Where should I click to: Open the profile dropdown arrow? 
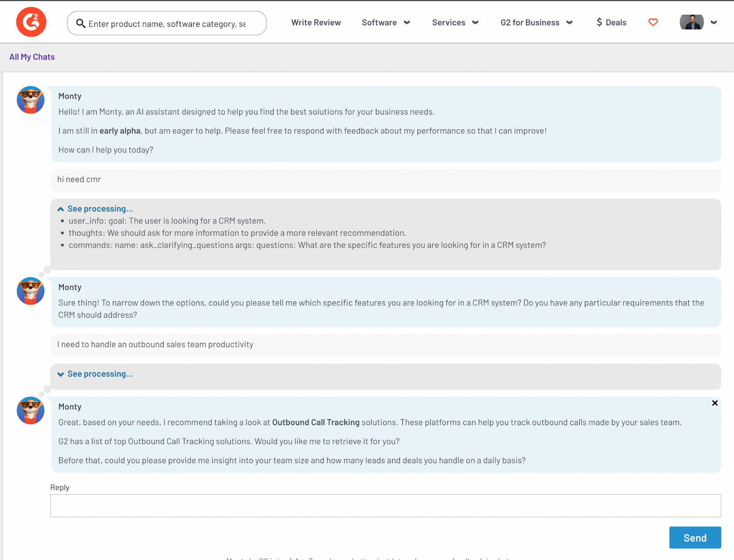pyautogui.click(x=714, y=22)
